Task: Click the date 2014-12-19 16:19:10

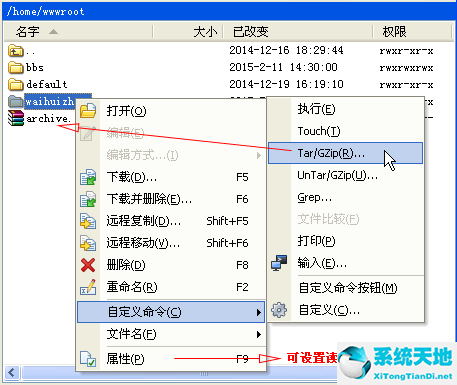Action: [286, 84]
